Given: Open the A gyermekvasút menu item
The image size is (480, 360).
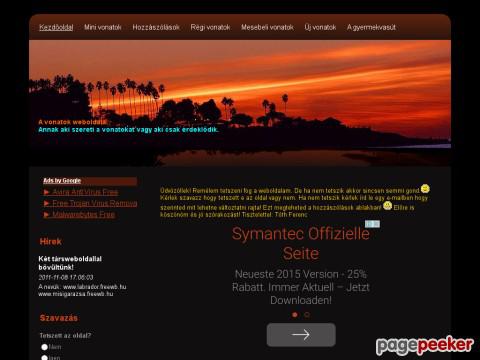Looking at the screenshot, I should pyautogui.click(x=371, y=27).
